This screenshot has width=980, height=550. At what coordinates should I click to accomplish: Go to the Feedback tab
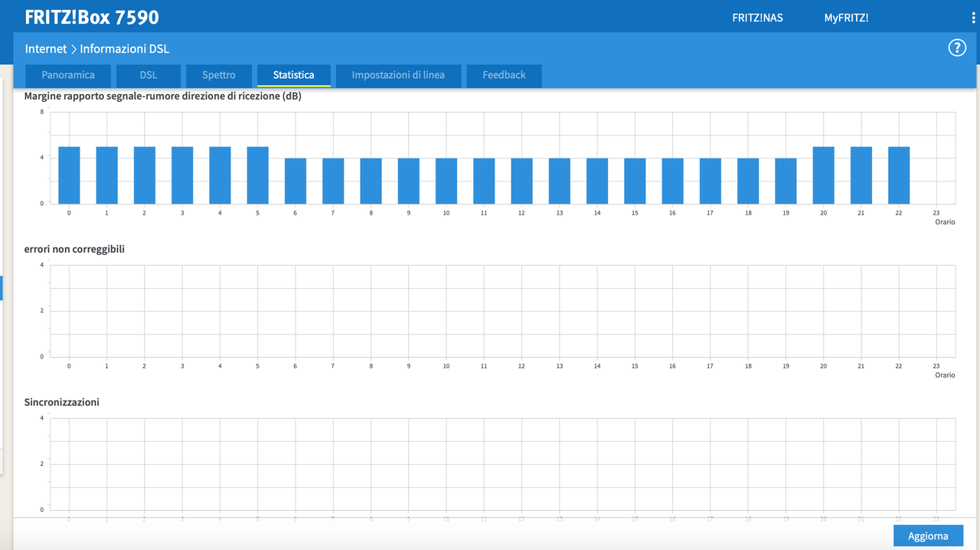tap(504, 75)
